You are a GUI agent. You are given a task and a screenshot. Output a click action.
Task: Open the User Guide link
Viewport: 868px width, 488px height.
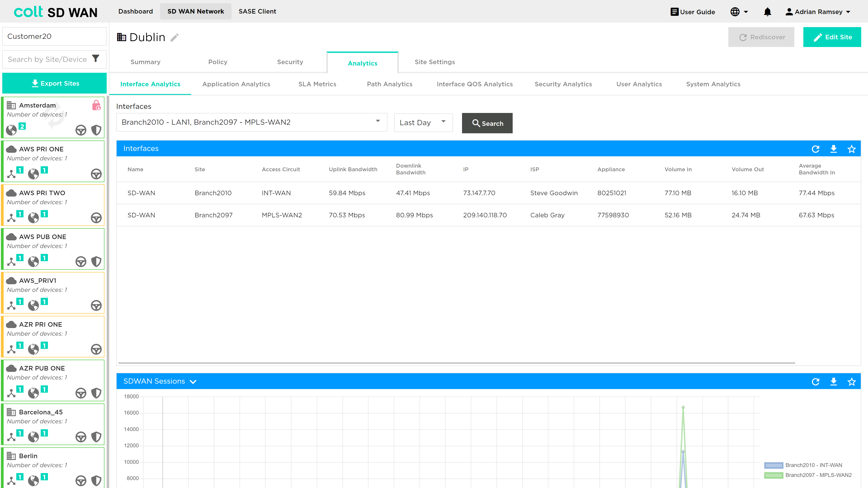(x=692, y=12)
